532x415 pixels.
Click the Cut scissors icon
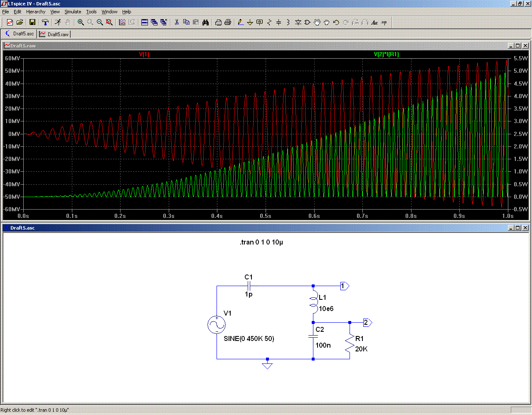[177, 22]
